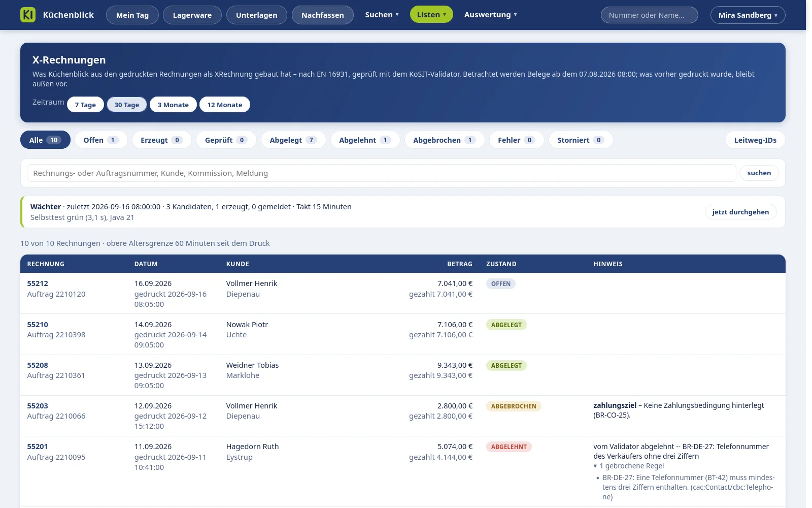This screenshot has height=508, width=812.
Task: Click customer name 'Hagedorn Ruth'
Action: point(252,447)
